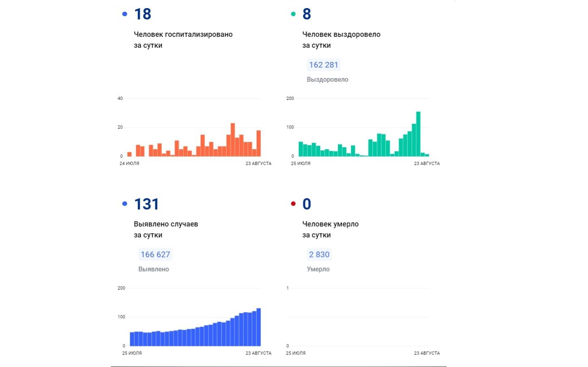The width and height of the screenshot is (588, 367).
Task: Open the total detected badge "166 627"
Action: (156, 255)
